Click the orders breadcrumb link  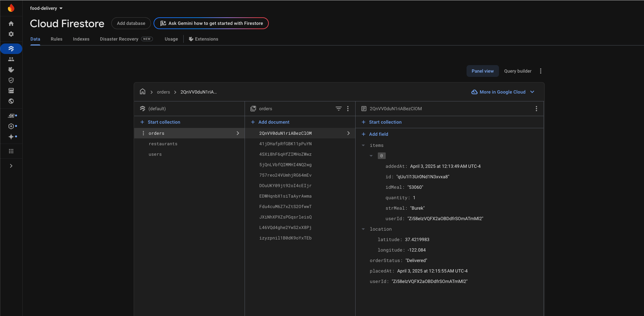point(163,92)
